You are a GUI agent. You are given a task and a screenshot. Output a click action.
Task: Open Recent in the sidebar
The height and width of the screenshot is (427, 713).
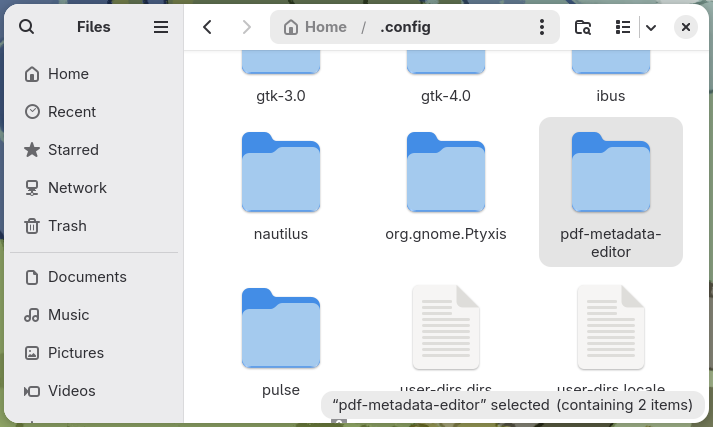coord(72,112)
